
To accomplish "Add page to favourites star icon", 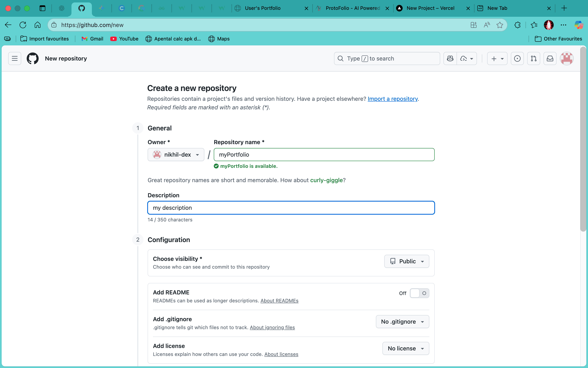I will click(500, 25).
